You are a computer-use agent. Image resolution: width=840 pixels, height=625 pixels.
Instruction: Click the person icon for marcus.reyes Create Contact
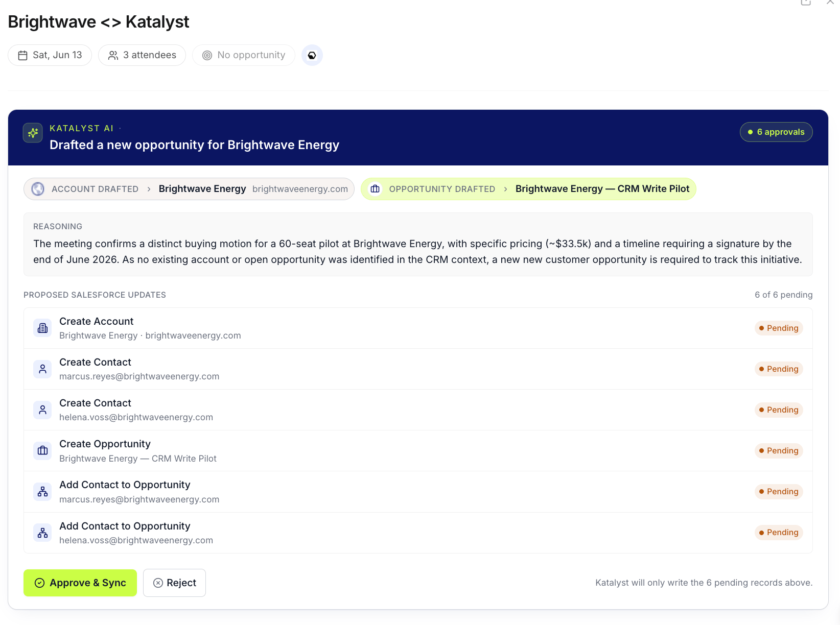pos(43,369)
